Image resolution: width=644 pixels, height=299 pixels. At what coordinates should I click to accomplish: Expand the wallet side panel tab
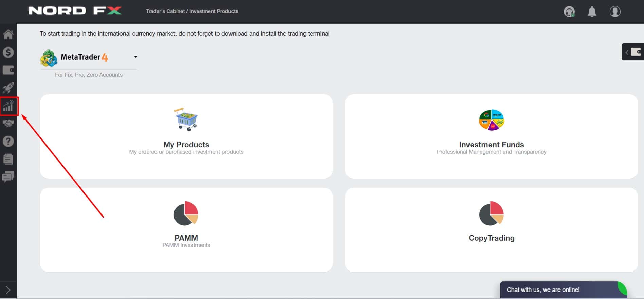[633, 52]
